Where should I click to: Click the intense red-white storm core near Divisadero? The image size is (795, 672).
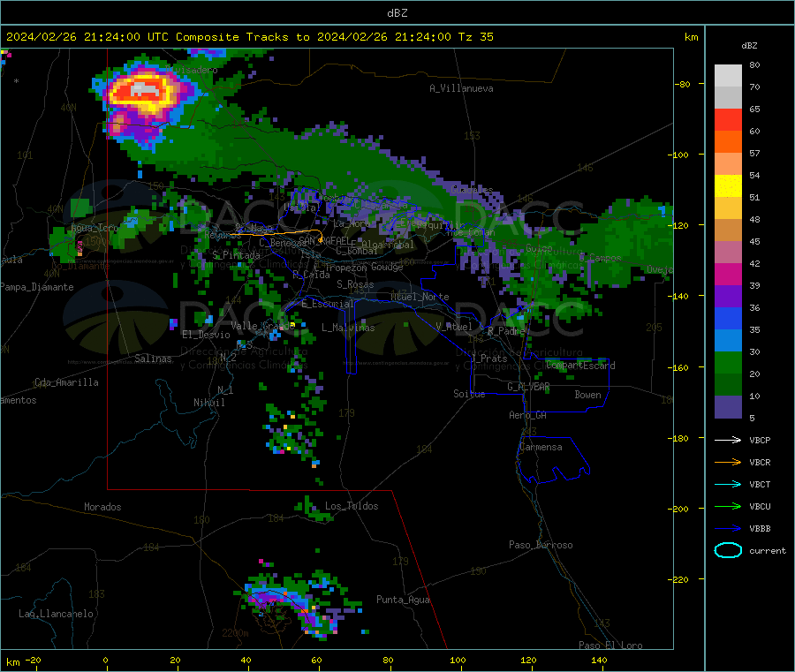pyautogui.click(x=143, y=92)
